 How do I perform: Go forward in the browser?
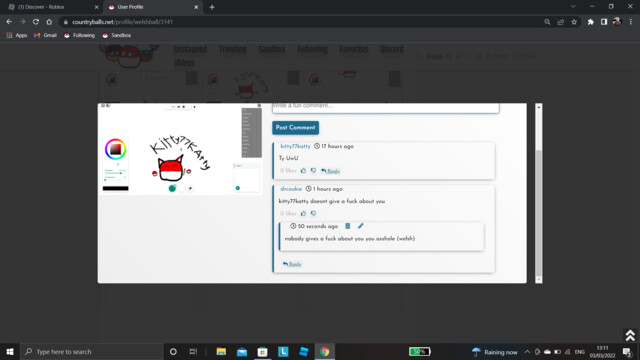pyautogui.click(x=22, y=22)
